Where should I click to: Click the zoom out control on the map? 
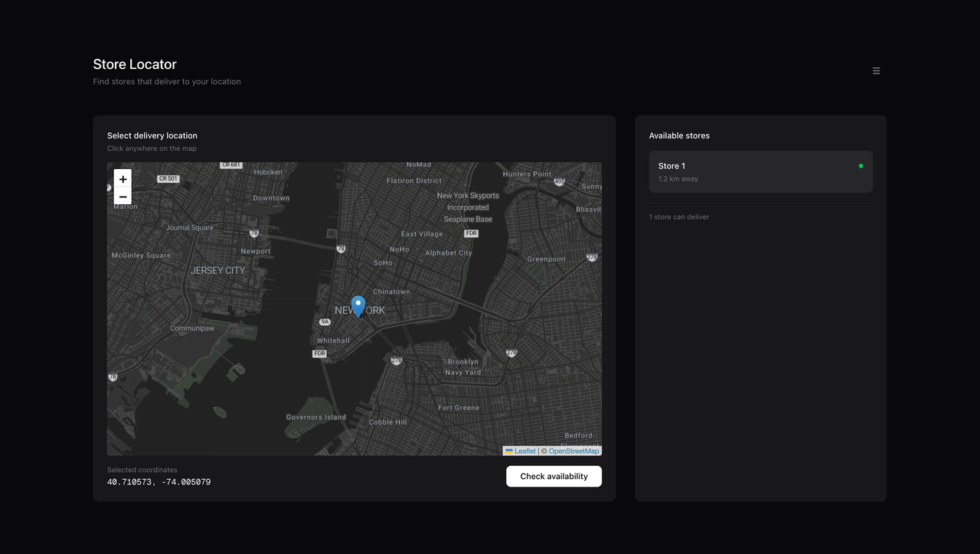(x=122, y=197)
